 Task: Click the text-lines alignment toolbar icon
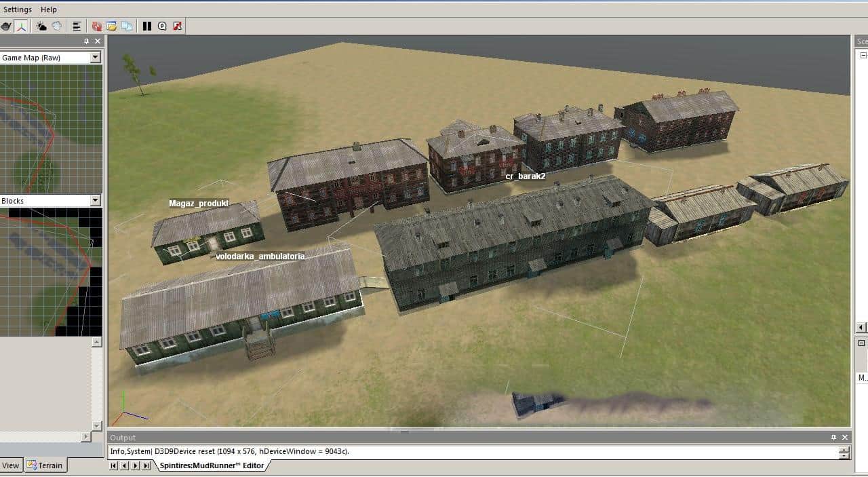coord(77,26)
